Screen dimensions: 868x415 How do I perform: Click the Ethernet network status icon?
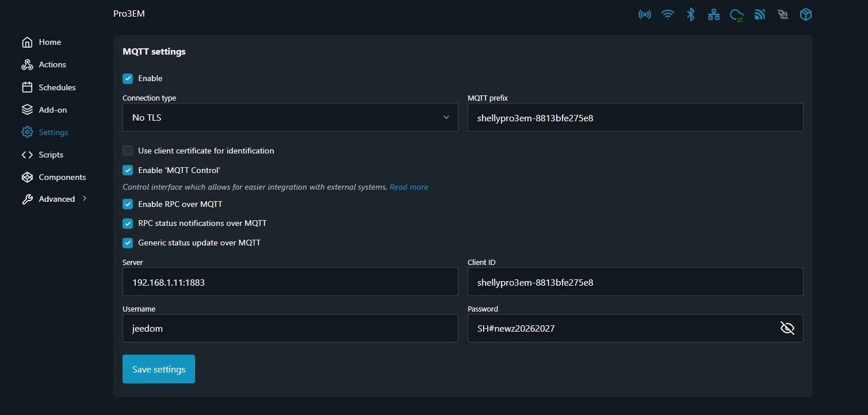click(x=714, y=15)
